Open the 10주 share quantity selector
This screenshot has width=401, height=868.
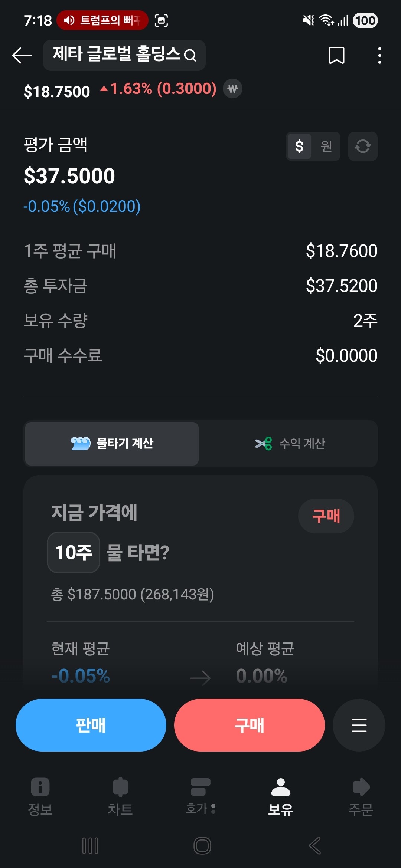coord(74,552)
